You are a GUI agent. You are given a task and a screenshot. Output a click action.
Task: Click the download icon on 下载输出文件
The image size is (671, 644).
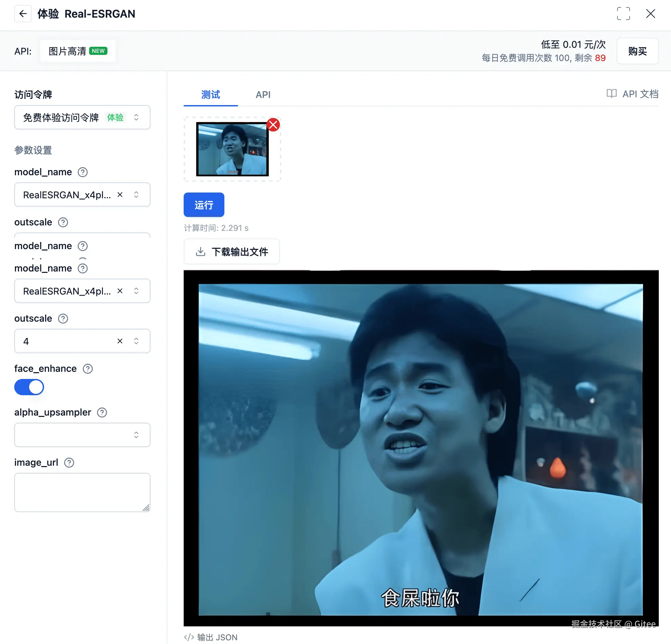pos(201,251)
